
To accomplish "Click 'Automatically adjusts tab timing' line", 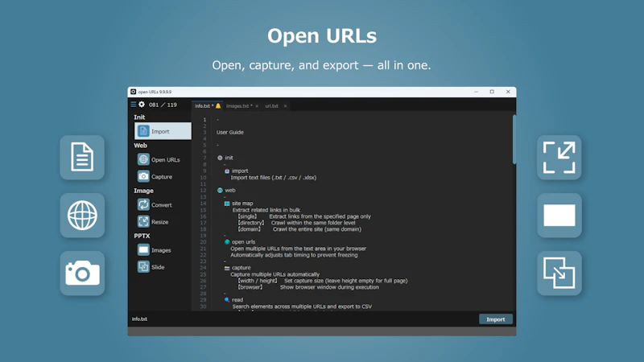I will pos(294,255).
